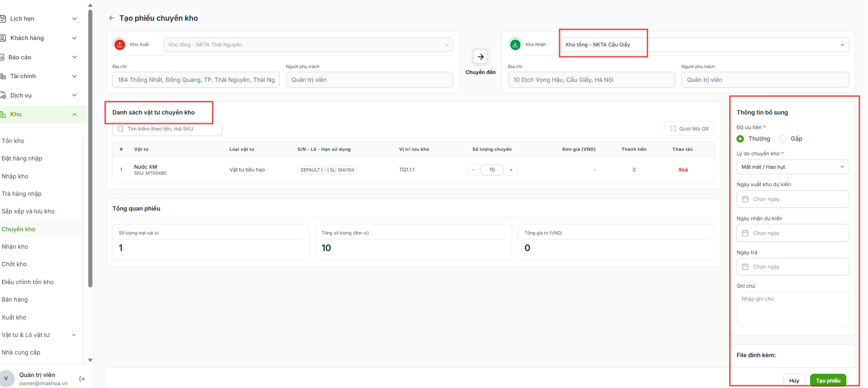This screenshot has height=388, width=868.
Task: Expand the Vật tư & Lô vật tư submenu
Action: pos(74,335)
